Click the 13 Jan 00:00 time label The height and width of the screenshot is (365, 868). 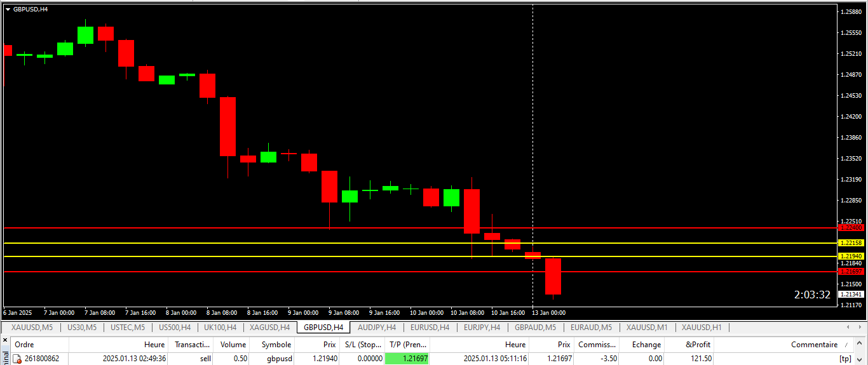[548, 313]
